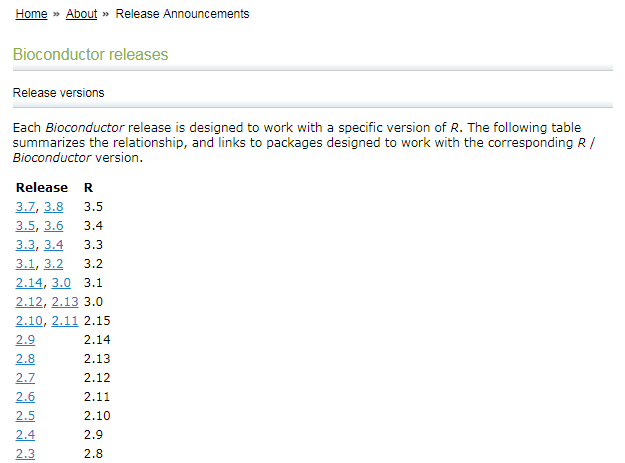Select the release 3.6 link
Screen dimensions: 625x463
pyautogui.click(x=53, y=226)
